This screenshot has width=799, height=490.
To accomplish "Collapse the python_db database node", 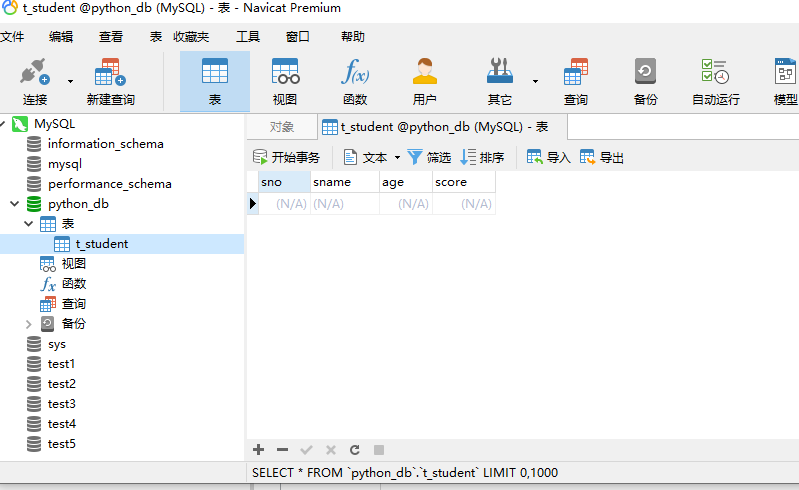I will click(15, 204).
